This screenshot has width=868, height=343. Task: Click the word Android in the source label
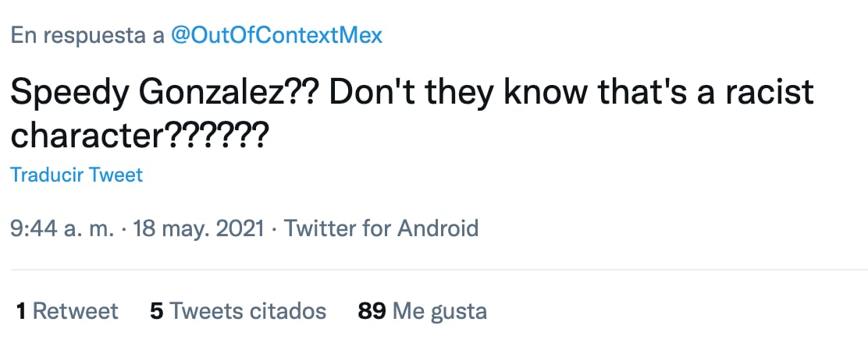tap(438, 229)
